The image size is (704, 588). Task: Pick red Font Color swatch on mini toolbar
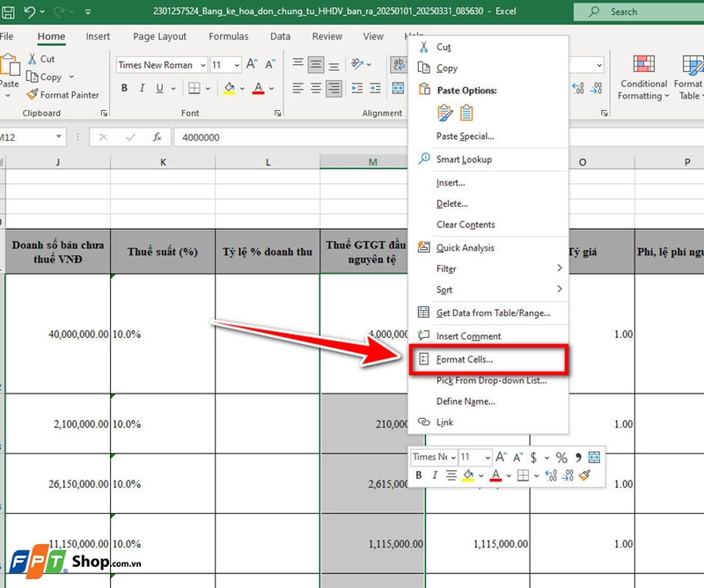tap(495, 475)
